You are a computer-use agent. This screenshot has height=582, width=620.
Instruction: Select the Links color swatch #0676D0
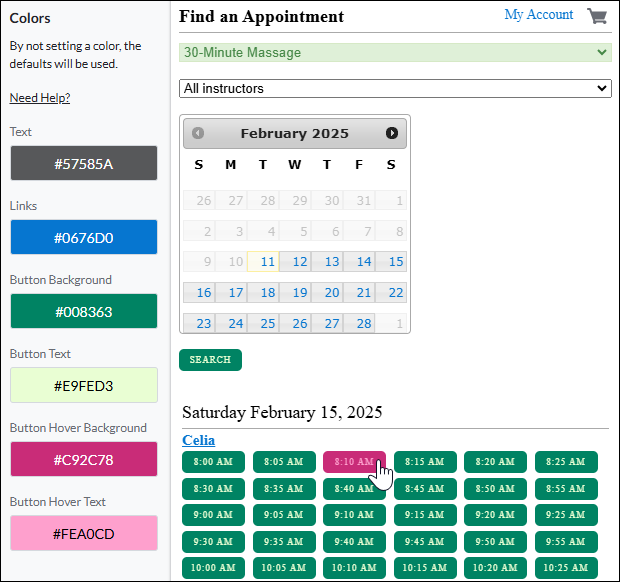click(84, 237)
